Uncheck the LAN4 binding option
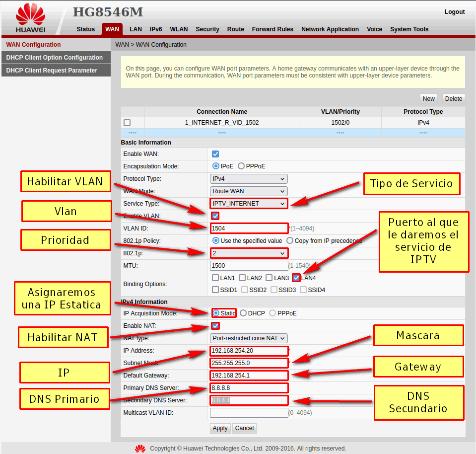This screenshot has width=476, height=454. [x=296, y=278]
